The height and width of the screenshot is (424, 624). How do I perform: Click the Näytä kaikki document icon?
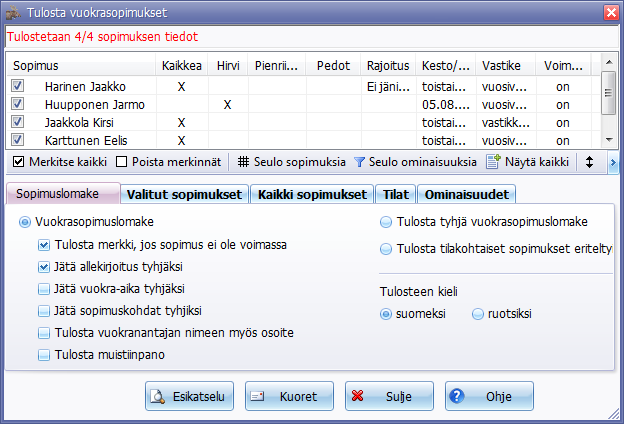[x=493, y=161]
